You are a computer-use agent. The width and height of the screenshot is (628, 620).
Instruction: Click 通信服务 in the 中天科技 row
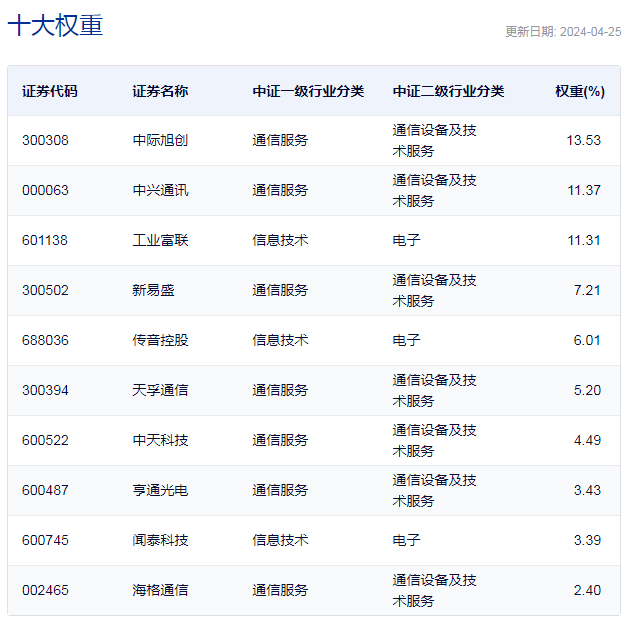(280, 441)
